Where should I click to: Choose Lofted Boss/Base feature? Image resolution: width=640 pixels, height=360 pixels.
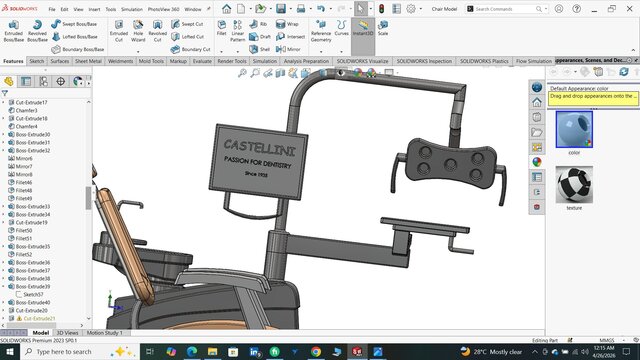(75, 37)
